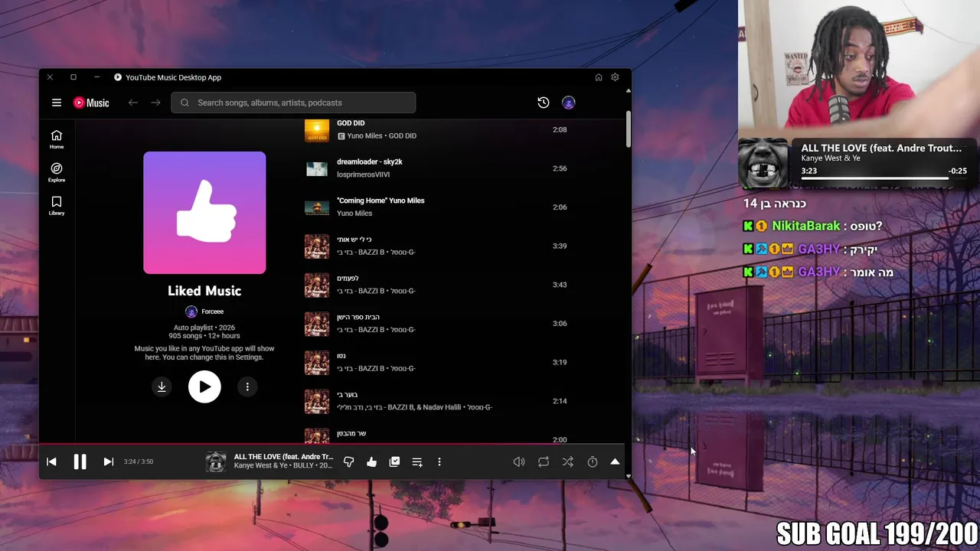Viewport: 980px width, 551px height.
Task: Open the Yuno Miles artist link under GOD DID
Action: click(x=364, y=135)
